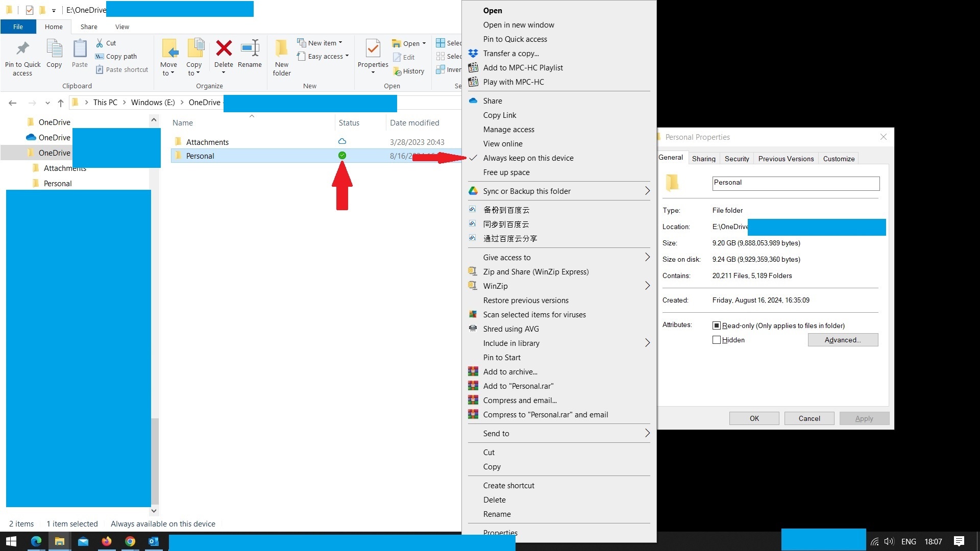Click the History icon in the Open group
The width and height of the screenshot is (980, 551).
pos(409,71)
